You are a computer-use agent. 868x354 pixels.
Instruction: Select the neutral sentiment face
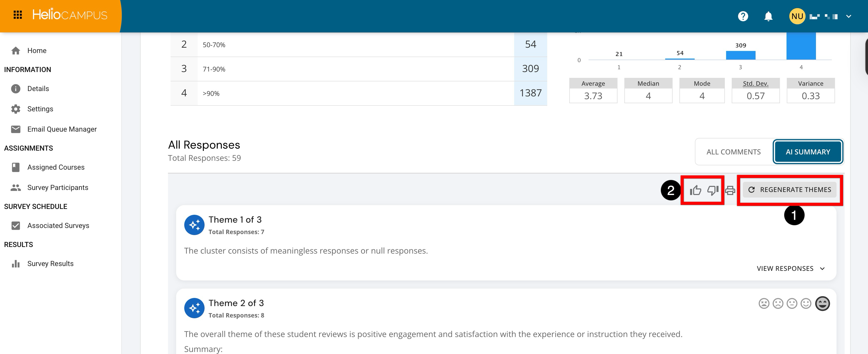(x=792, y=304)
